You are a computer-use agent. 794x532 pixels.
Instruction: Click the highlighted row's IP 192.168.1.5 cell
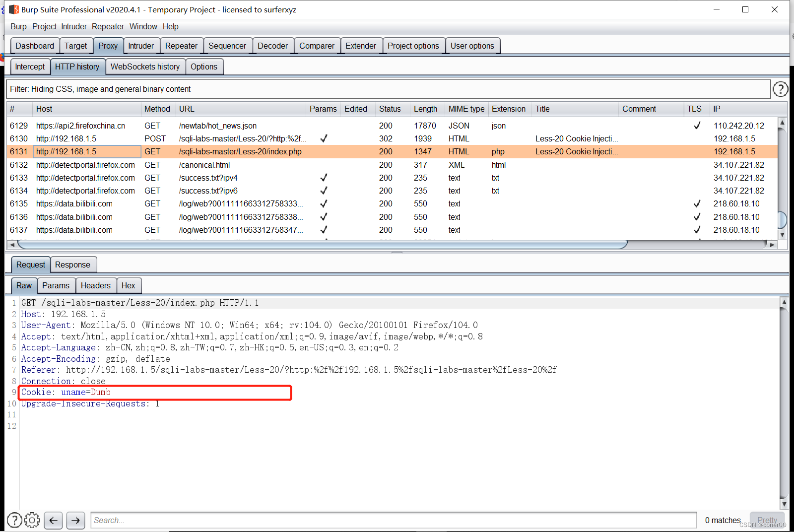(734, 151)
